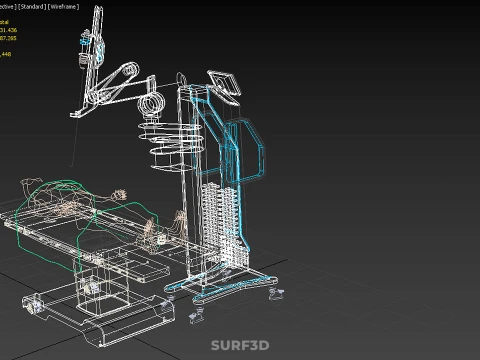Open the Standard viewport shading label menu

[32, 7]
